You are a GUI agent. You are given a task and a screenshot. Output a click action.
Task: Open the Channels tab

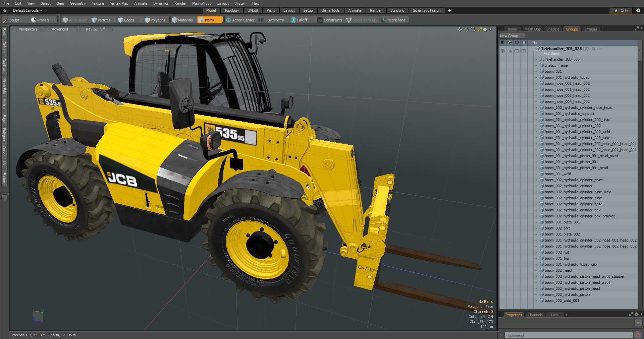[535, 315]
